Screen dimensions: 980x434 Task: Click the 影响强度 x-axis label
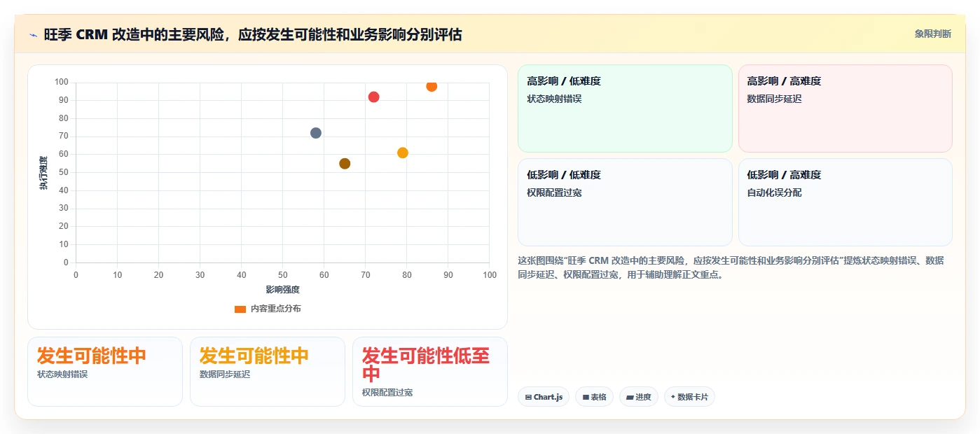pyautogui.click(x=282, y=290)
